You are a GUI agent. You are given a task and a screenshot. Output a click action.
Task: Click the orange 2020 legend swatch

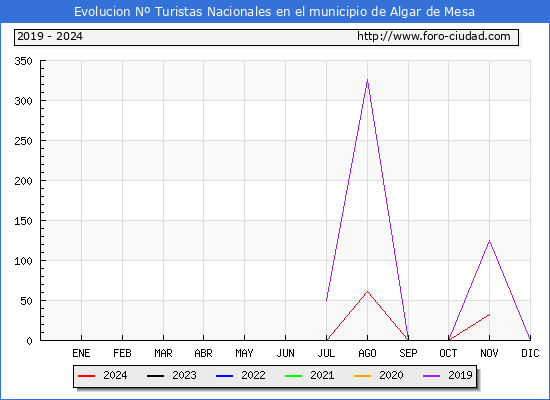[x=362, y=376]
